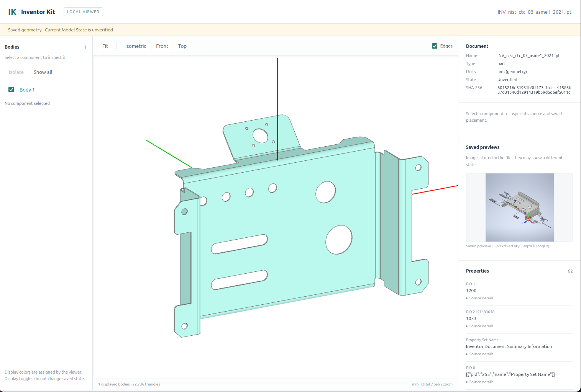Click the Unverified state value
The height and width of the screenshot is (392, 581).
coord(507,80)
